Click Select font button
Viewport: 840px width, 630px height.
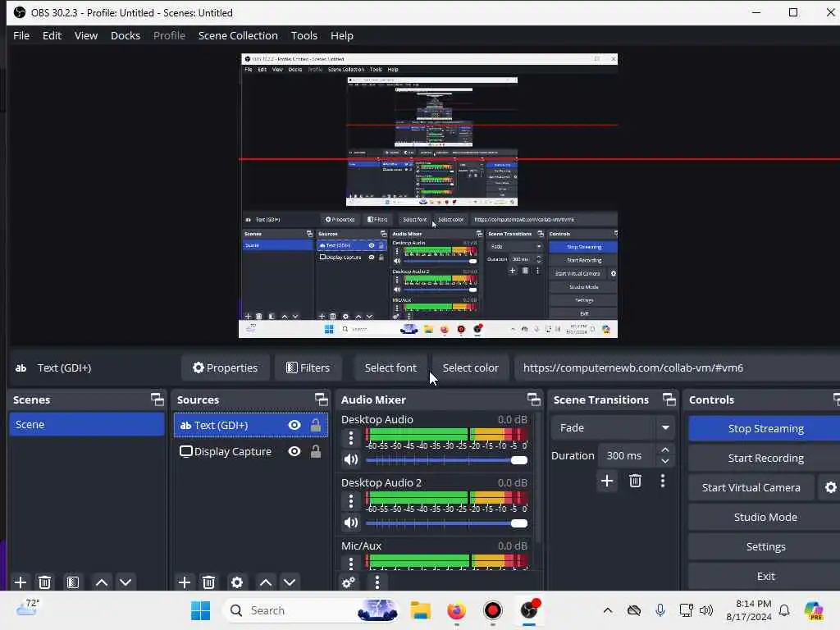390,368
